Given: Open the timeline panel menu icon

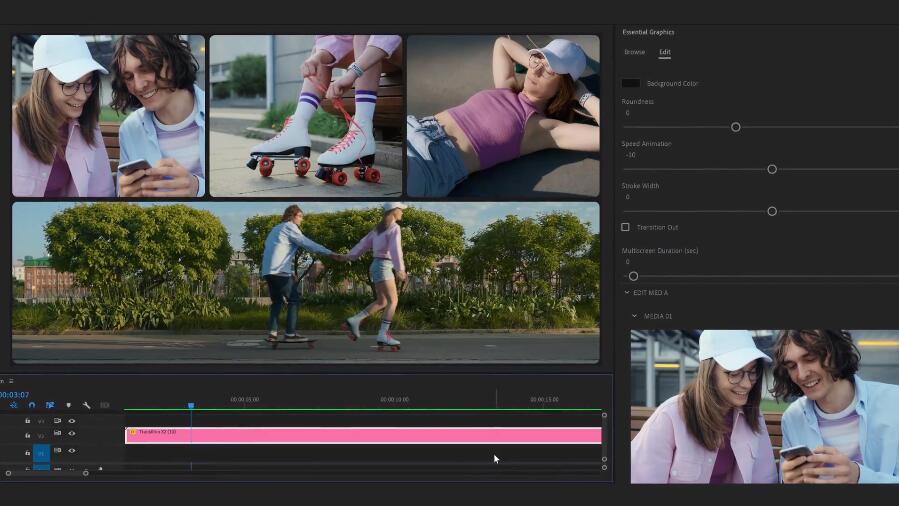Looking at the screenshot, I should [x=11, y=381].
